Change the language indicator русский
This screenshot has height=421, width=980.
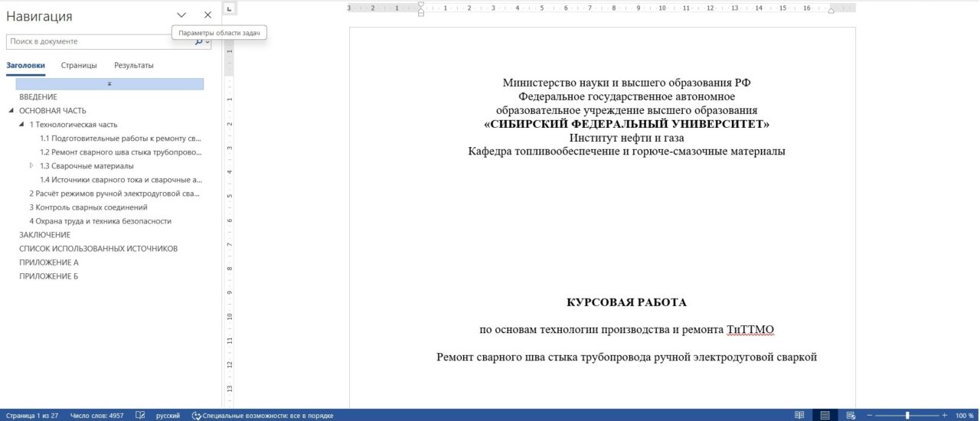168,416
